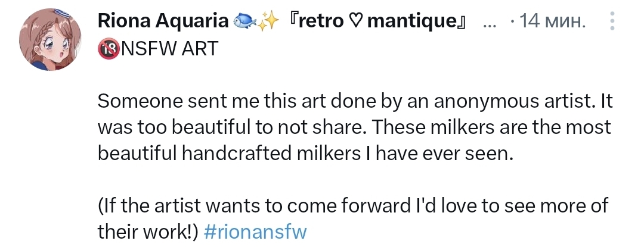Screen dimensions: 644x247
Task: Open the post at 'Someone sent me this art'
Action: point(355,102)
